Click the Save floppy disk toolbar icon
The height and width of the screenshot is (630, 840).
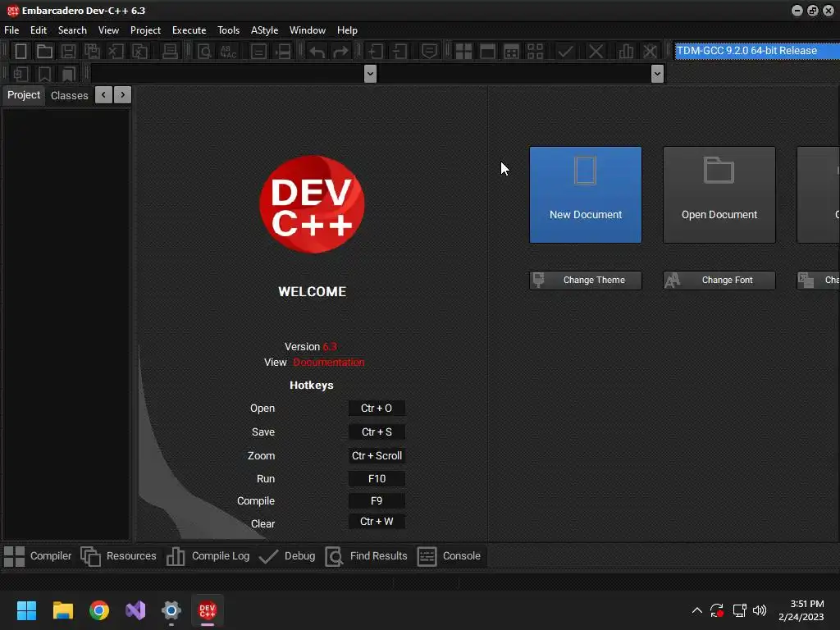68,52
